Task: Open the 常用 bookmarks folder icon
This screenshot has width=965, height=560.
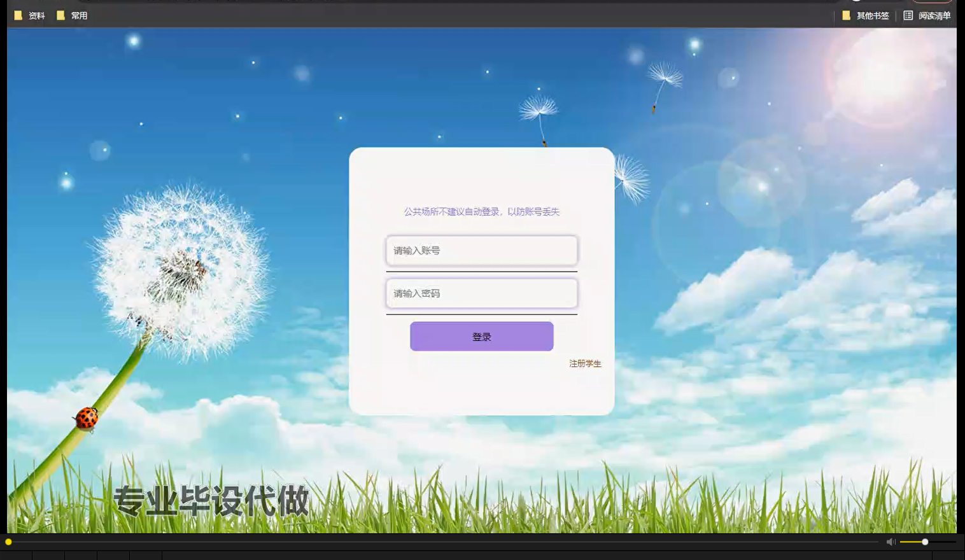Action: [60, 15]
